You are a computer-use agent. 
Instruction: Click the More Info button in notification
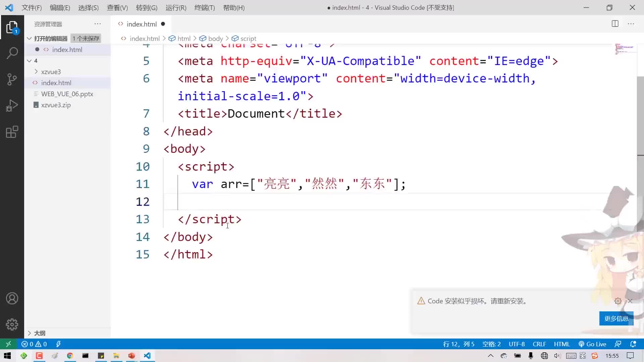coord(616,318)
